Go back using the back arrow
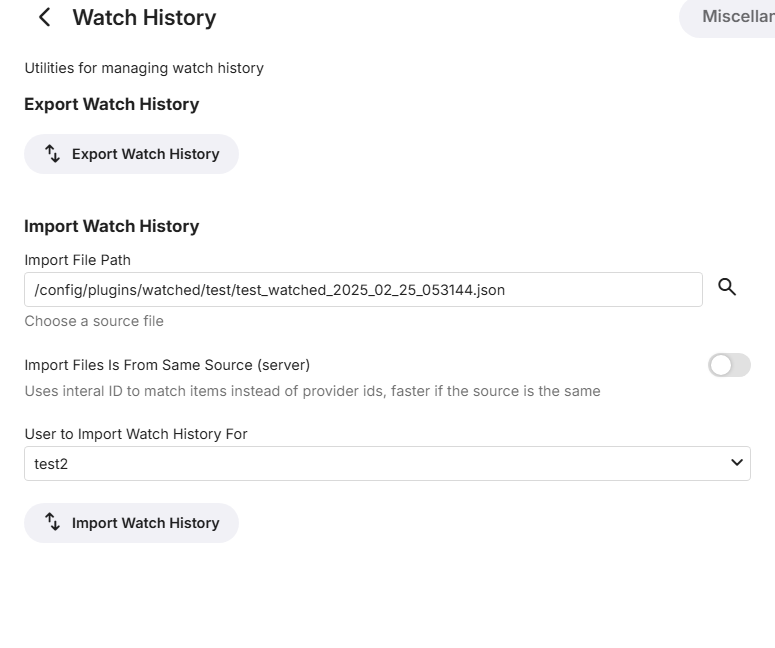The image size is (775, 648). tap(44, 18)
